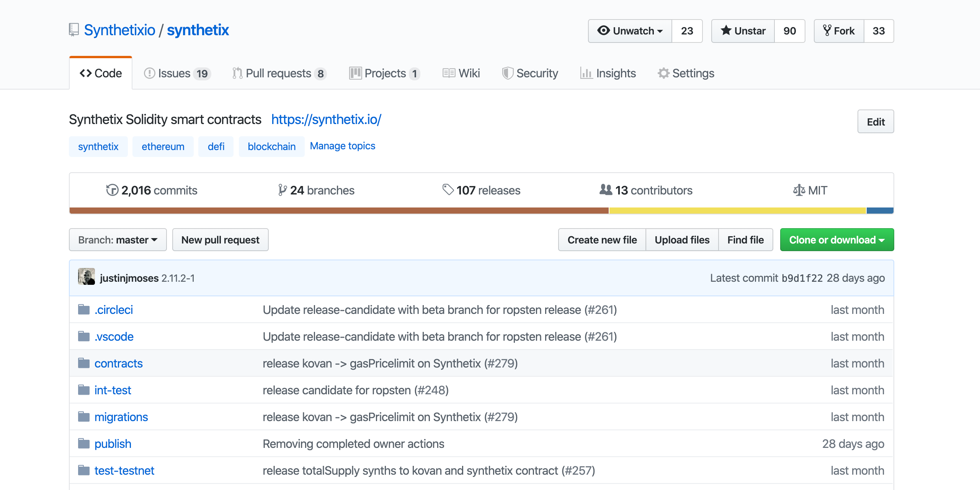Viewport: 980px width, 490px height.
Task: Open the contracts folder icon
Action: (84, 363)
